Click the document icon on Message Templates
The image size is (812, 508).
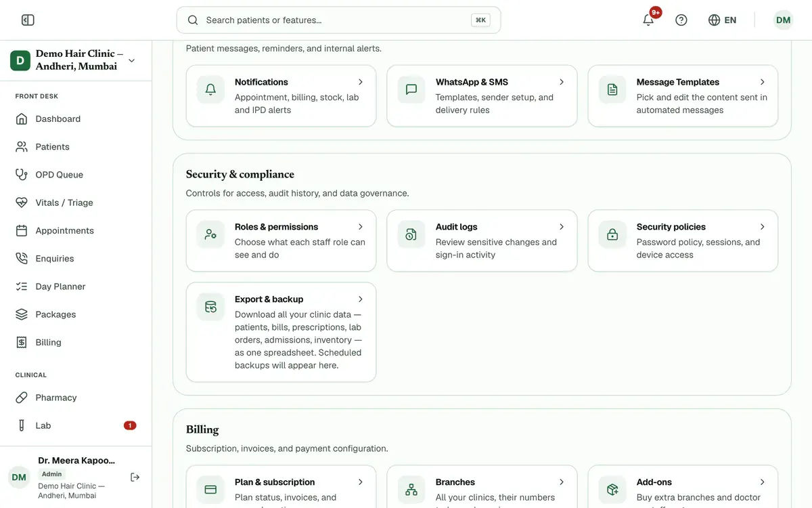click(x=612, y=89)
